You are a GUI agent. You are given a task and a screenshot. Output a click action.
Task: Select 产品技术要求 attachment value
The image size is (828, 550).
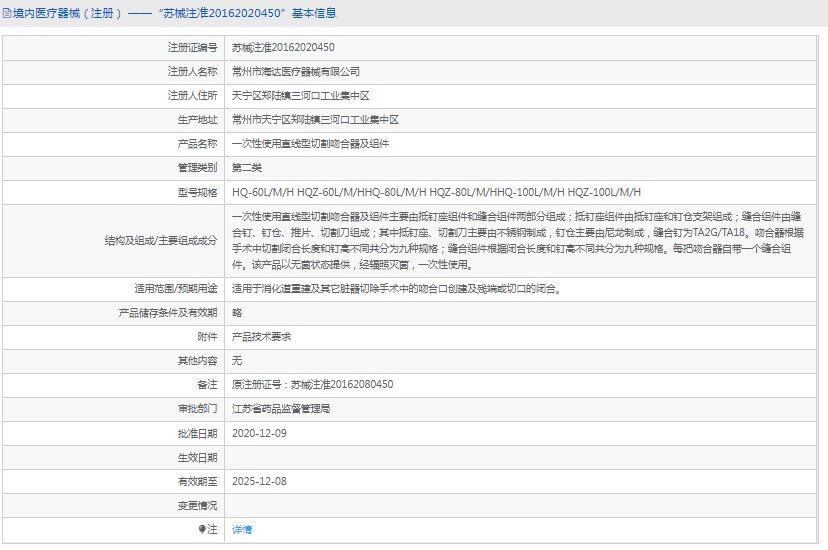(261, 337)
